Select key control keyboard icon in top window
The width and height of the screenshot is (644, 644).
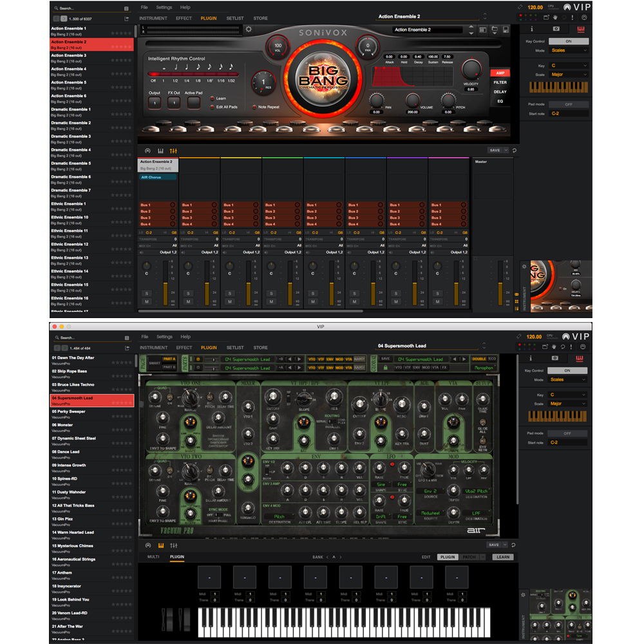pyautogui.click(x=581, y=29)
